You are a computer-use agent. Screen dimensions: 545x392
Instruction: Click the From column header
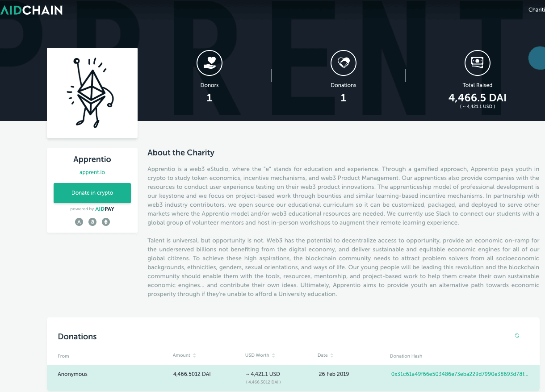(x=63, y=356)
